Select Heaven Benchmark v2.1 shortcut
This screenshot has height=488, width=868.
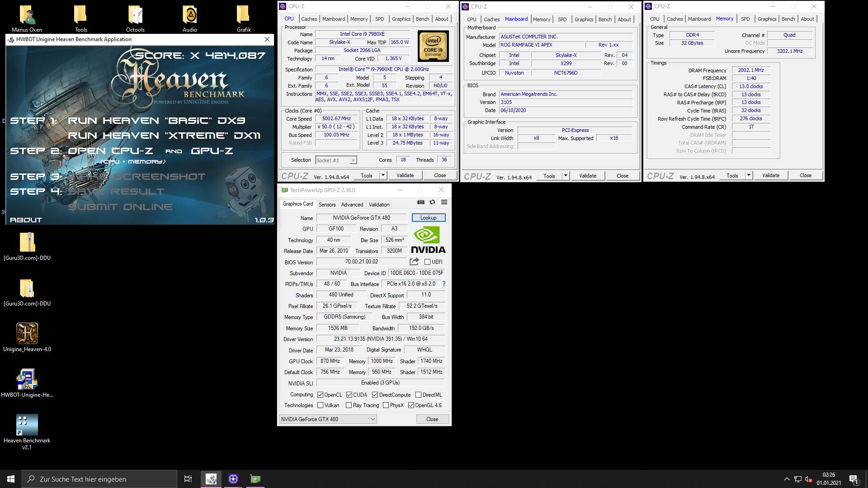27,432
